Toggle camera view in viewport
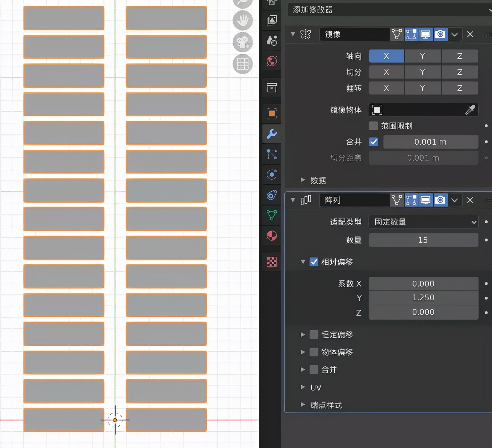 (x=242, y=42)
